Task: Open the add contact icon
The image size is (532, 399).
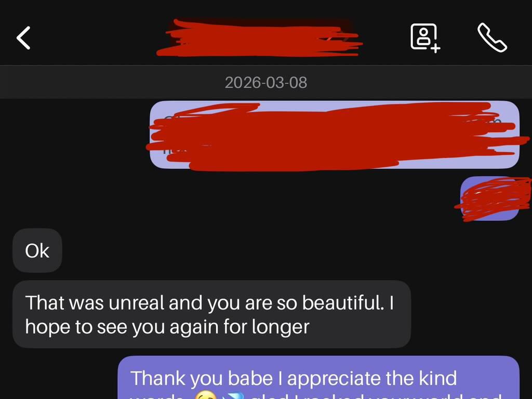Action: coord(425,38)
